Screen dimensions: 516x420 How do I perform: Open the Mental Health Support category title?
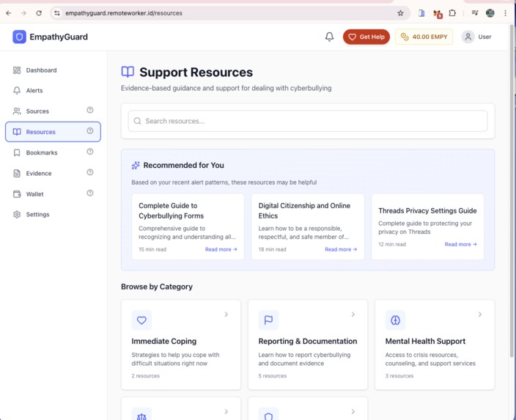pos(425,342)
